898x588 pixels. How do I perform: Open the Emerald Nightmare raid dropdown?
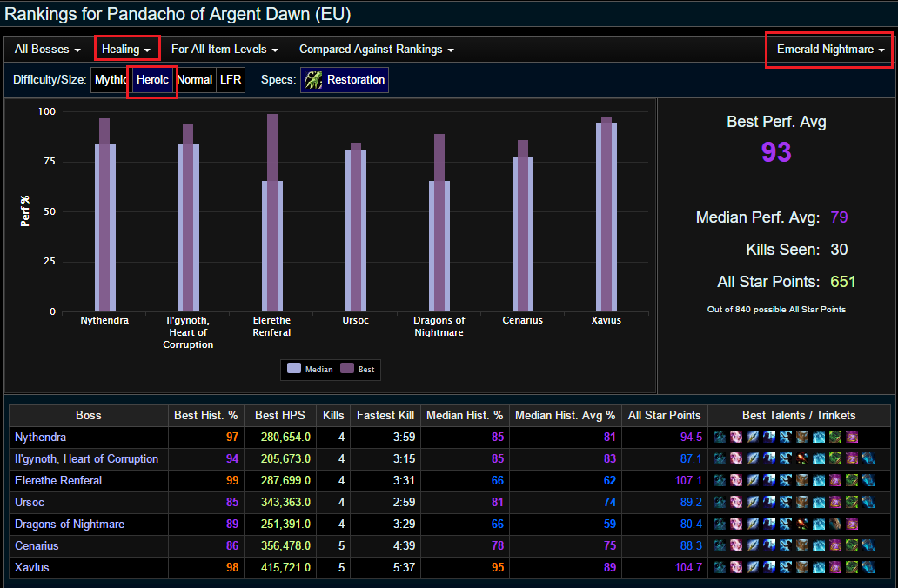click(830, 50)
